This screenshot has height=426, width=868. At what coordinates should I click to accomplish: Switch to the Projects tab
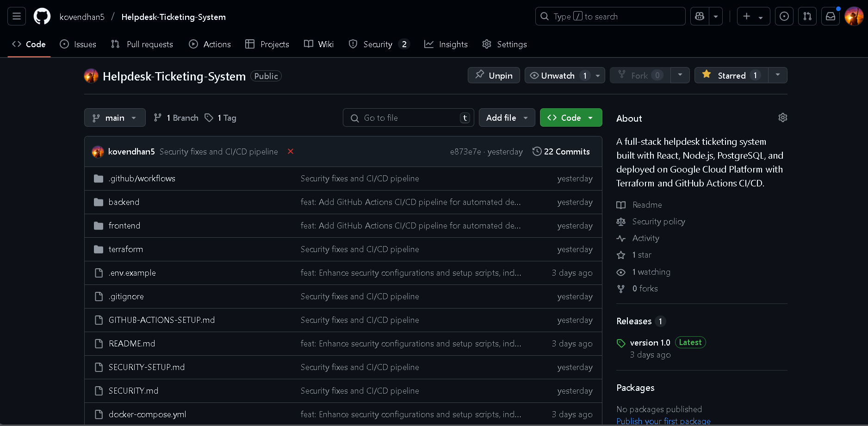267,44
